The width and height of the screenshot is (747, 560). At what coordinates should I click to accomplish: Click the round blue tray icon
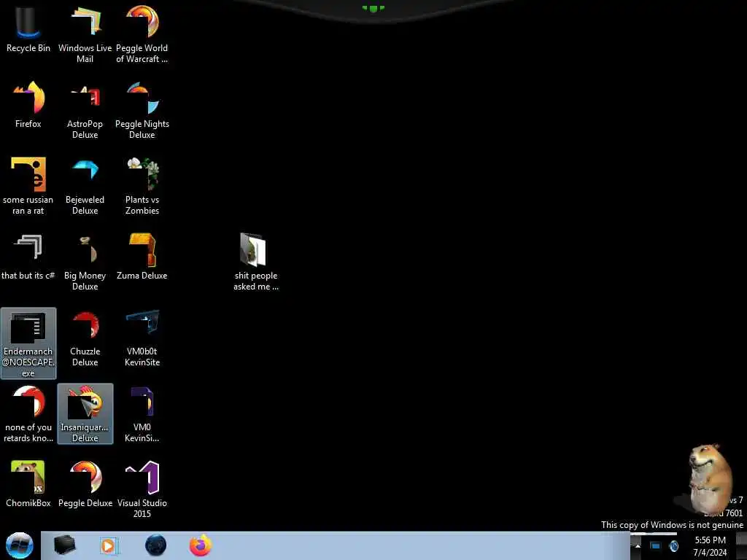coord(673,545)
